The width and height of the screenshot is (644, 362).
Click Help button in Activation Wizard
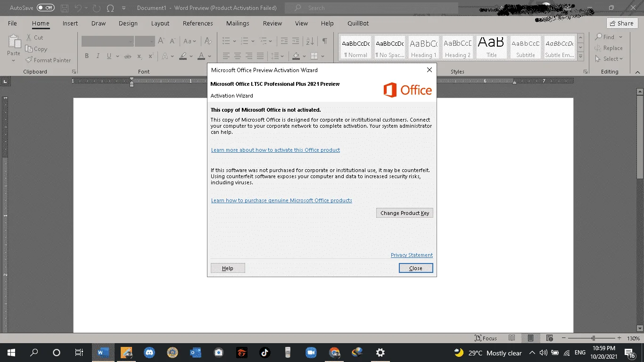228,268
